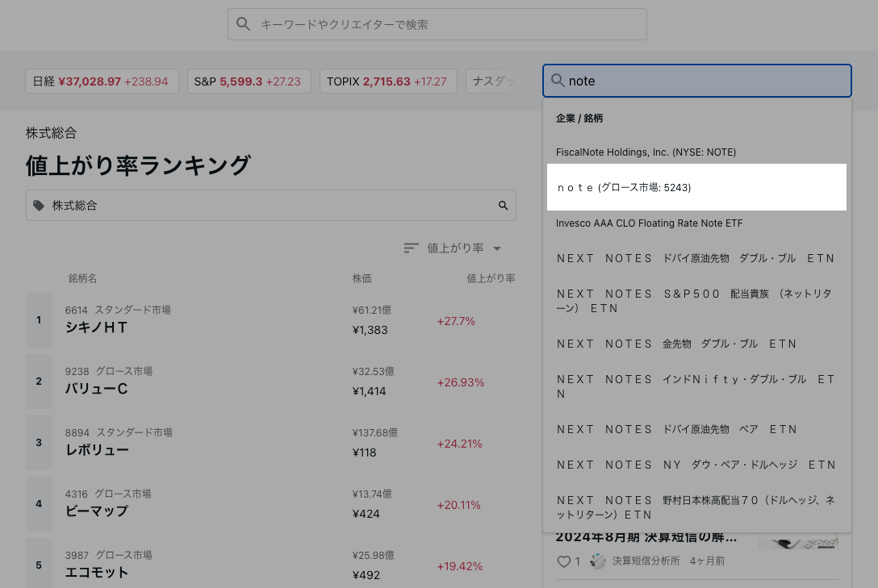Viewport: 878px width, 588px height.
Task: Select NEXT NOTES NY ダウ・ベア・ドルヘッジ ETN
Action: click(x=696, y=465)
